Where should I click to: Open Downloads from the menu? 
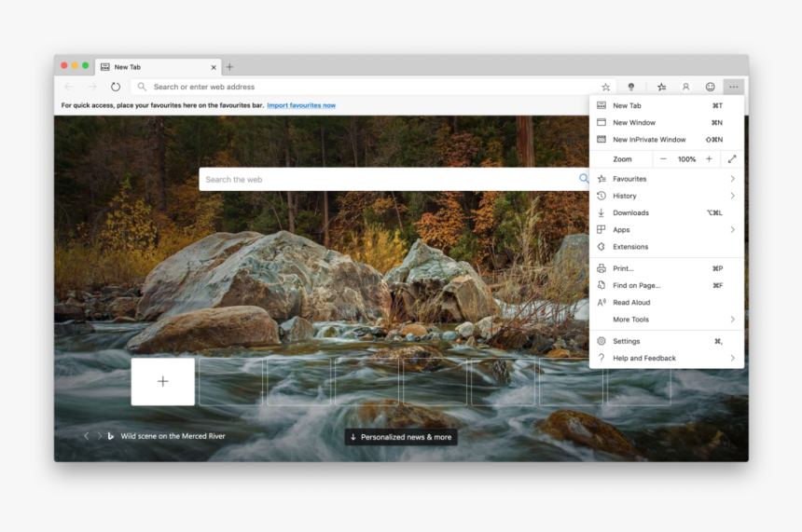tap(667, 212)
